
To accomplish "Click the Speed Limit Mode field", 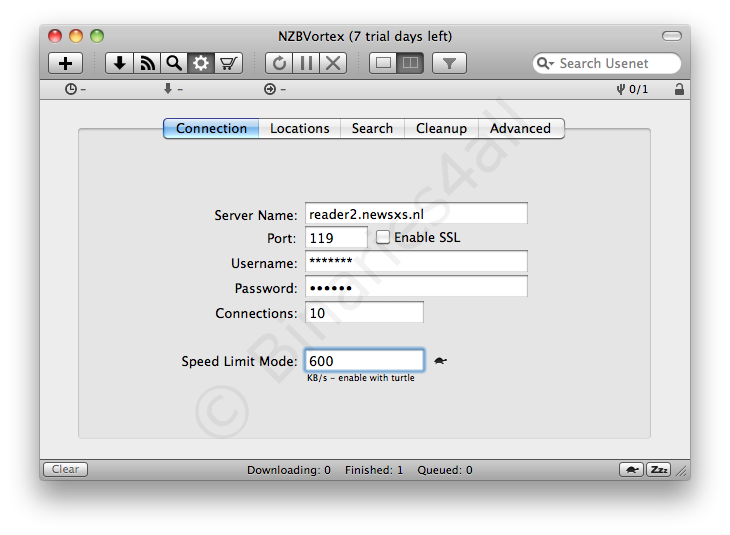I will point(365,360).
